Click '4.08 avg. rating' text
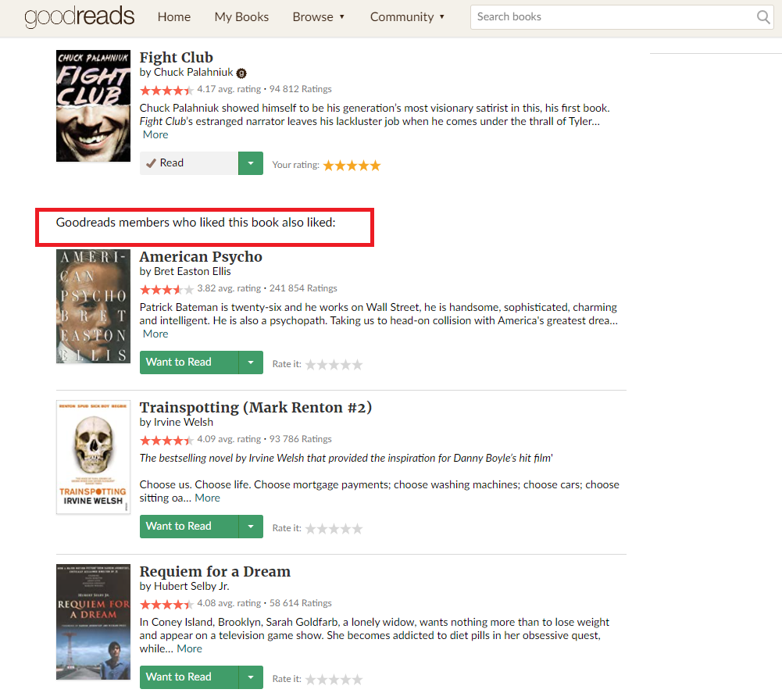This screenshot has height=700, width=782. pyautogui.click(x=229, y=603)
